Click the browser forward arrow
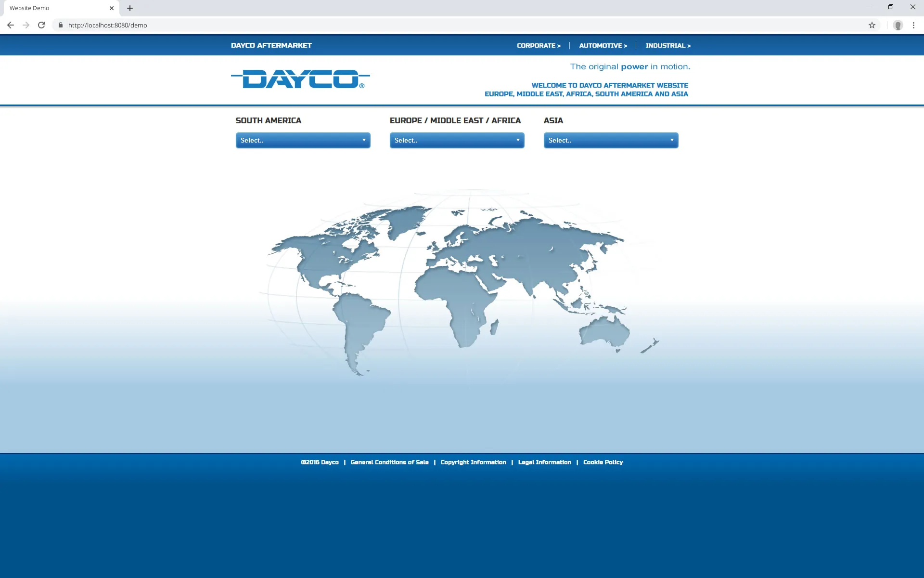The width and height of the screenshot is (924, 578). (x=26, y=25)
